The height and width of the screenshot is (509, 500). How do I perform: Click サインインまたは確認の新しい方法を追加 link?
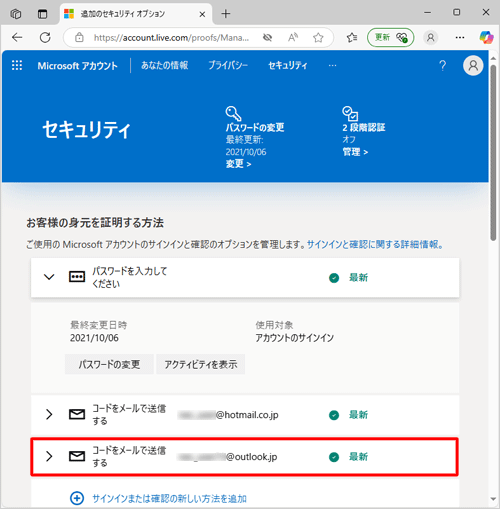169,499
